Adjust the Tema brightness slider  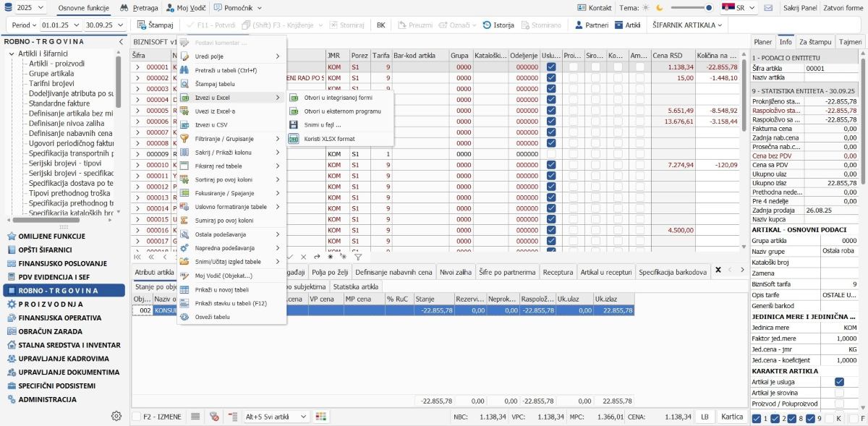click(x=693, y=7)
